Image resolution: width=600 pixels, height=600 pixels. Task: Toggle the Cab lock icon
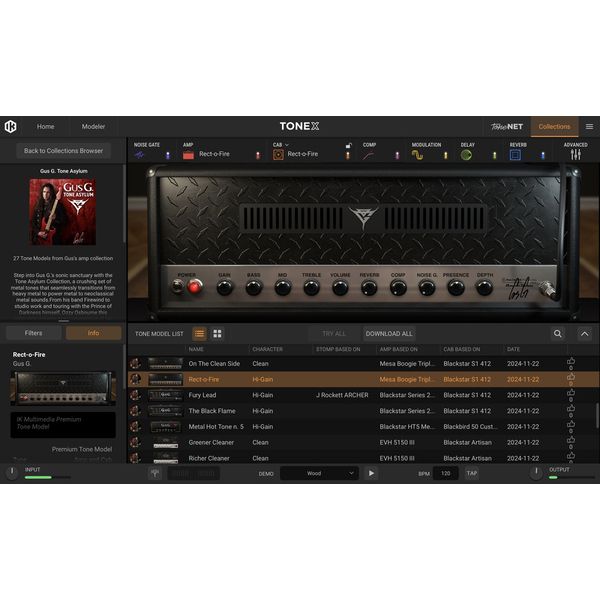pos(349,145)
